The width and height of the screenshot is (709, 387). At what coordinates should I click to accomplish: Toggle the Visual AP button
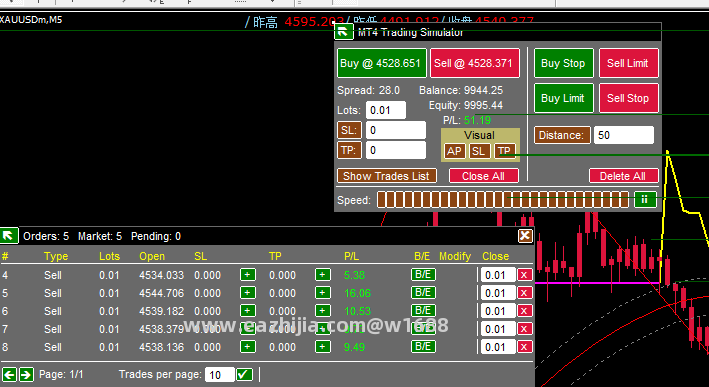pyautogui.click(x=454, y=151)
